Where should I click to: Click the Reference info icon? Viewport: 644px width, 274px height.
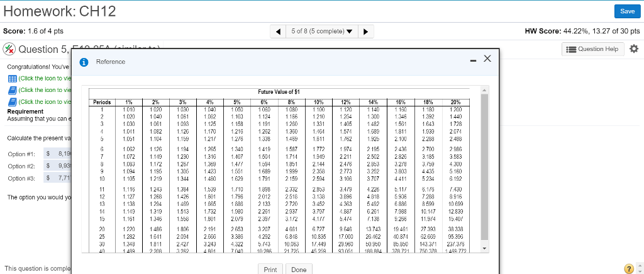click(84, 62)
